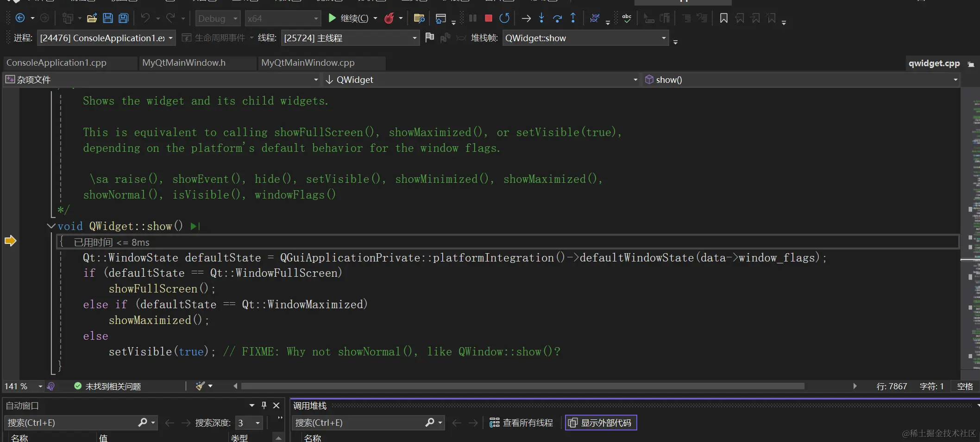Toggle Show External Code button
This screenshot has height=442, width=980.
tap(601, 423)
